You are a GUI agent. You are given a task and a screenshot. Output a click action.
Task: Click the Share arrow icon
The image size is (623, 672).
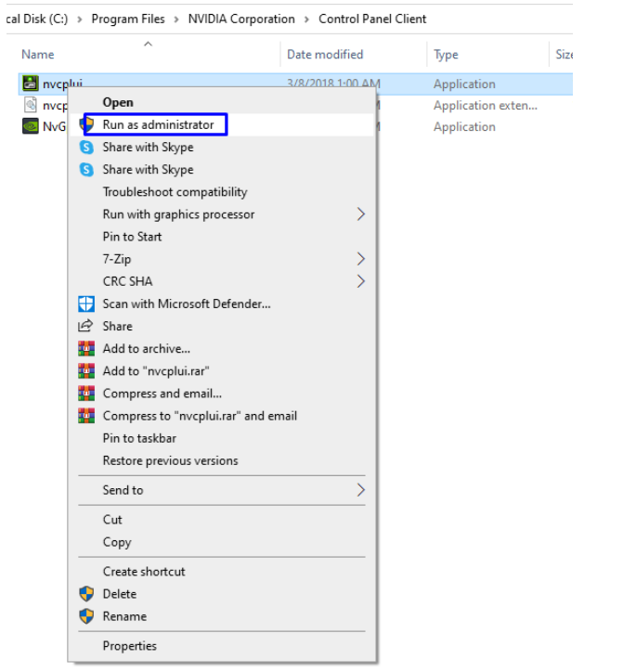point(85,326)
